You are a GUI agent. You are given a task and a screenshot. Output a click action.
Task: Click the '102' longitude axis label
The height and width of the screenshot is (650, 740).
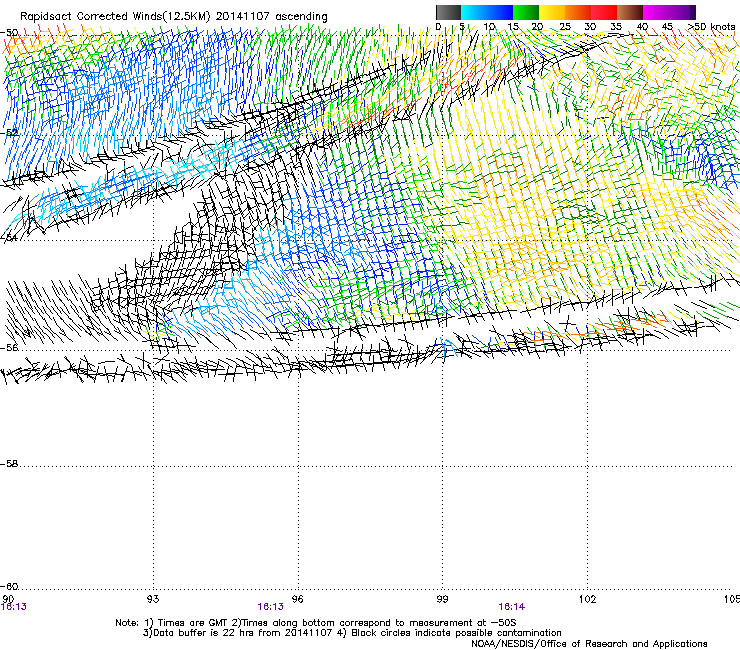click(587, 599)
